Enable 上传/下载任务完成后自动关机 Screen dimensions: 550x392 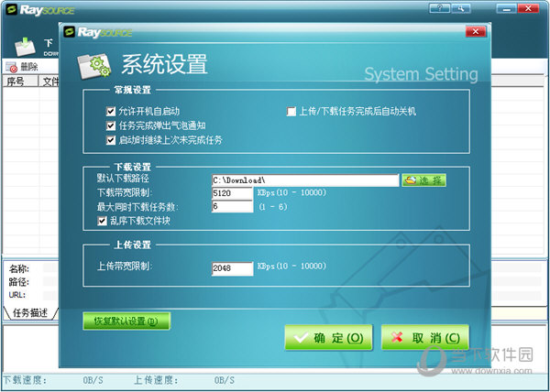pos(291,112)
